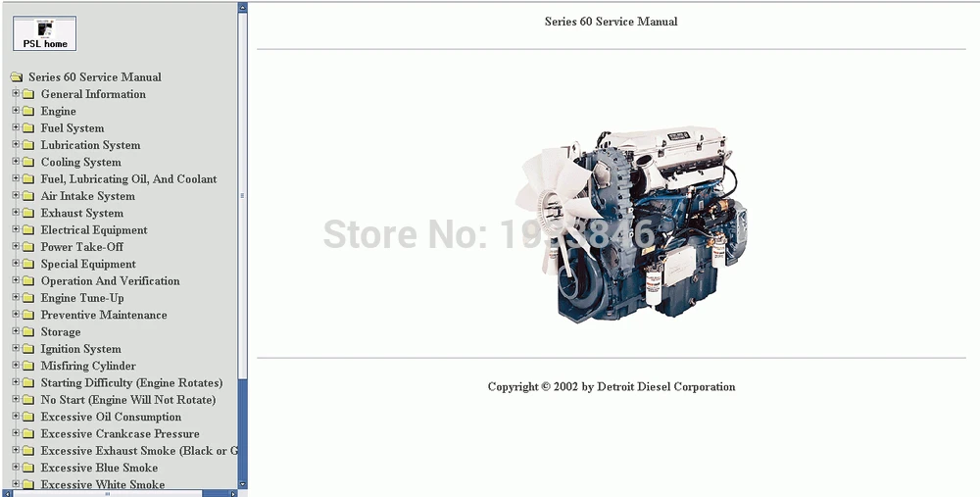Click the Exhaust System folder icon
This screenshot has height=497, width=980.
(28, 213)
